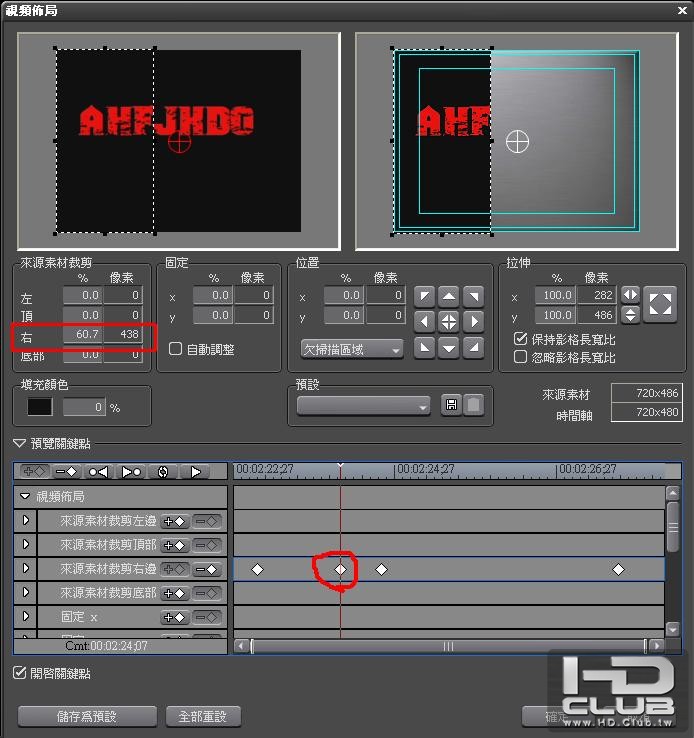This screenshot has height=738, width=694.
Task: Click the horizontal scrollbar left arrow
Action: coord(241,646)
